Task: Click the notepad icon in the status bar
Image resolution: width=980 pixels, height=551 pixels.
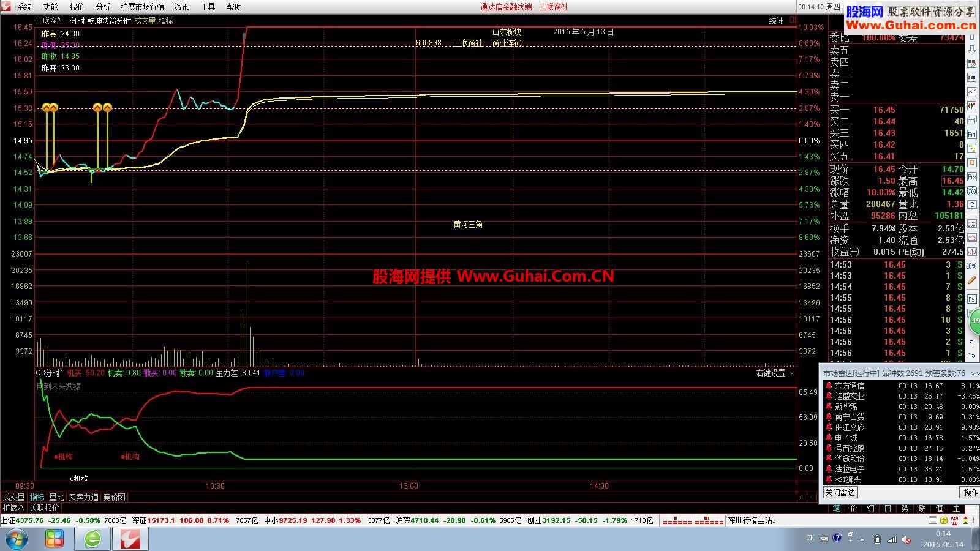Action: pos(933,520)
